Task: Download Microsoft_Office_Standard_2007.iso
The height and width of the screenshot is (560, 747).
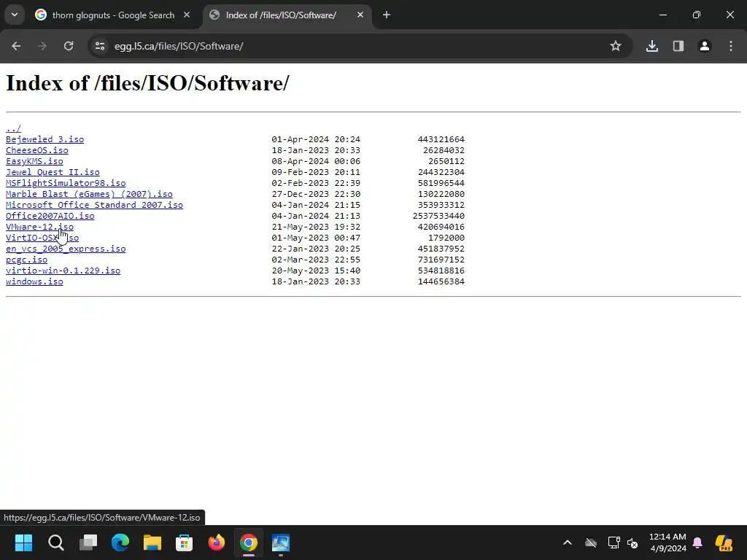Action: point(94,205)
